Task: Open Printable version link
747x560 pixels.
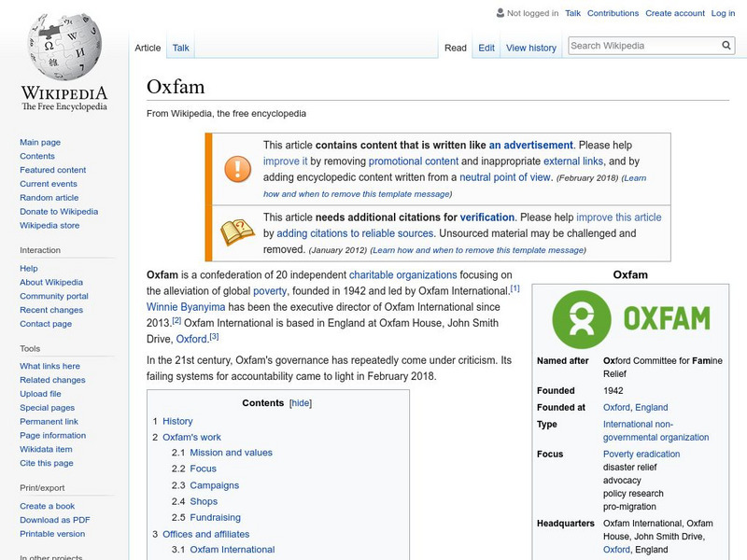Action: [x=52, y=533]
